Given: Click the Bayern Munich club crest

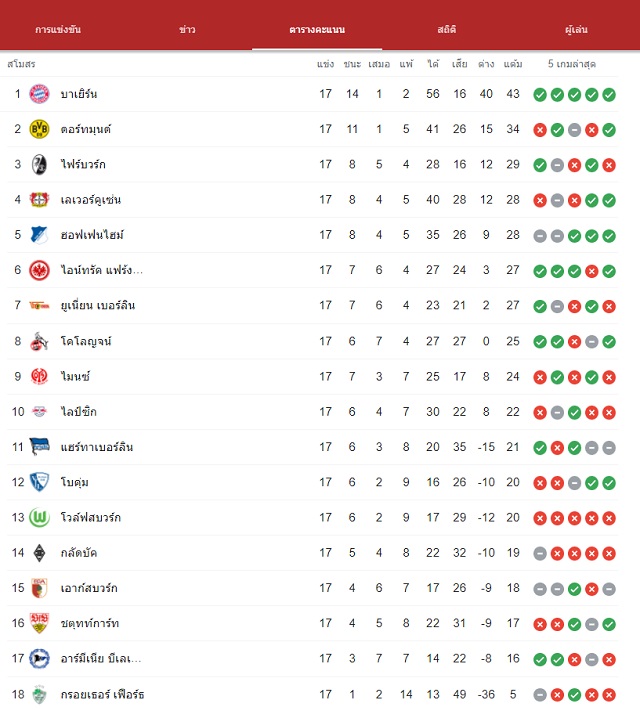Looking at the screenshot, I should pyautogui.click(x=39, y=94).
